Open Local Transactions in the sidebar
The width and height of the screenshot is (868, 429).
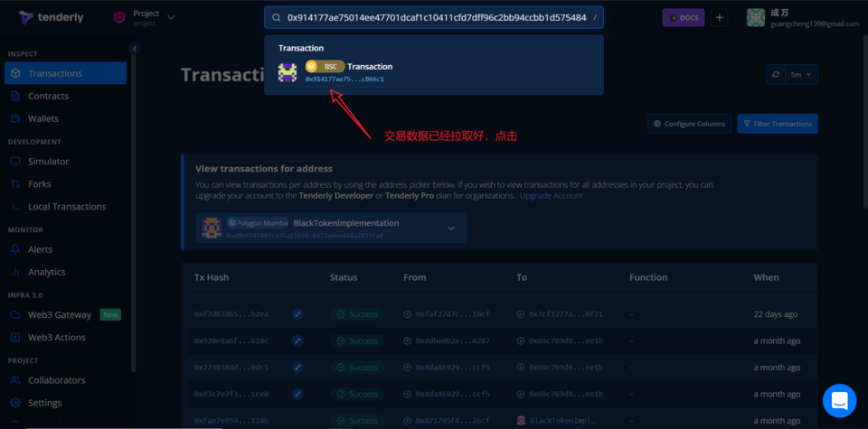[65, 206]
